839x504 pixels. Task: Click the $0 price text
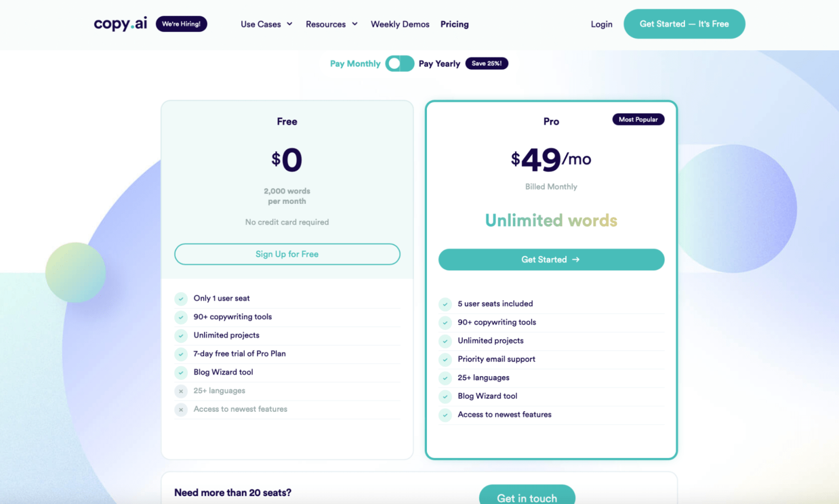(x=287, y=160)
